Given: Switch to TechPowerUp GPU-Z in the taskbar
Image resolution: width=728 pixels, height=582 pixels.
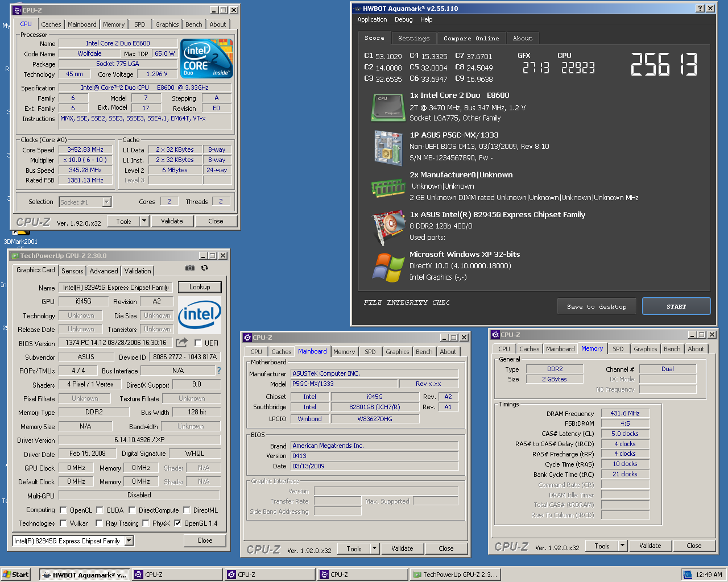Looking at the screenshot, I should (x=456, y=575).
